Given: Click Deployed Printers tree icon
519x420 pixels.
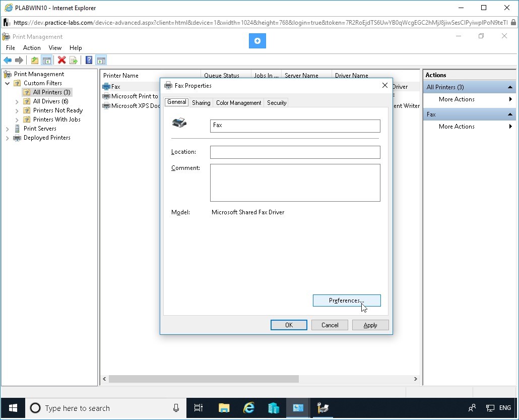Looking at the screenshot, I should (x=17, y=138).
